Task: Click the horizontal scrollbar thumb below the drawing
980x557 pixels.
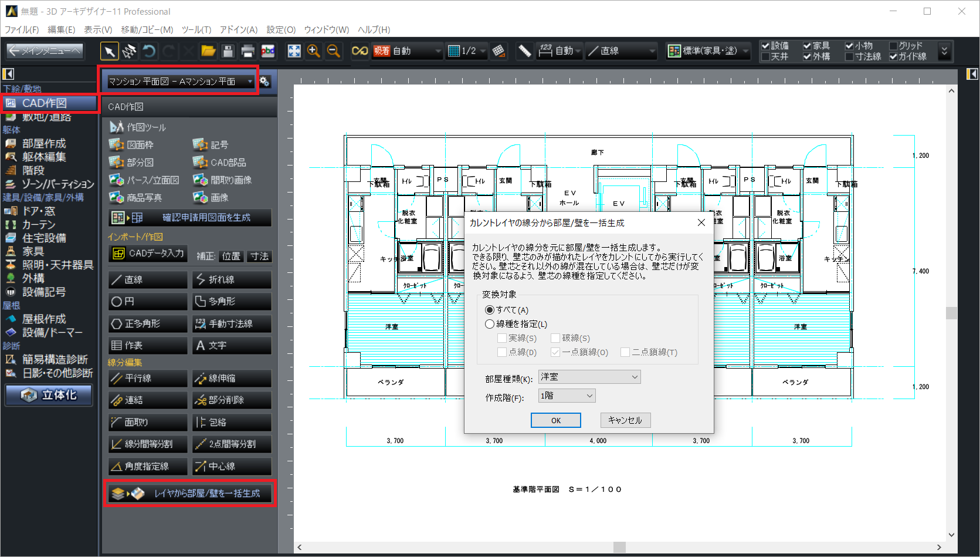Action: [619, 547]
